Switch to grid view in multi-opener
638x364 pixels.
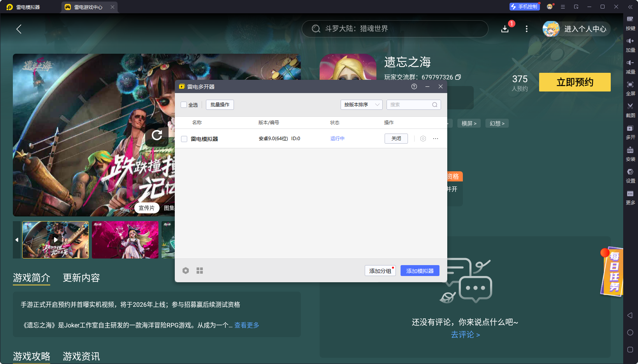click(x=200, y=271)
